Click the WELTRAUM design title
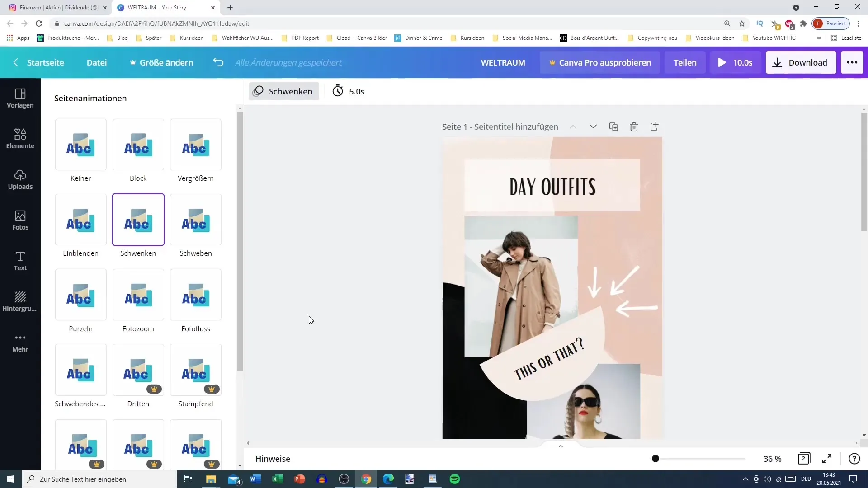Screen dimensions: 868x488 [503, 62]
